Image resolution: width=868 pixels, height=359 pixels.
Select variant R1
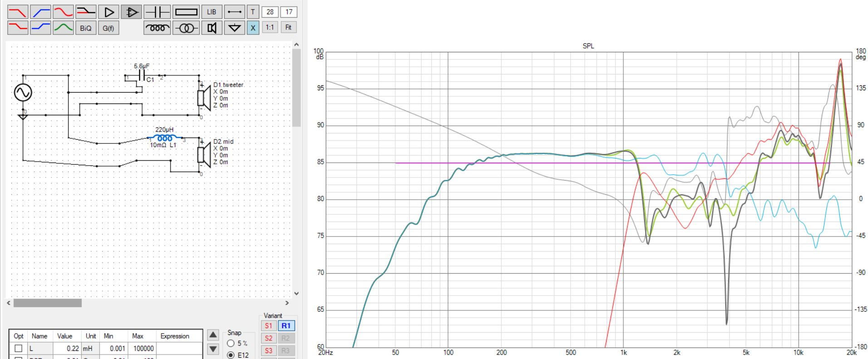(x=286, y=326)
